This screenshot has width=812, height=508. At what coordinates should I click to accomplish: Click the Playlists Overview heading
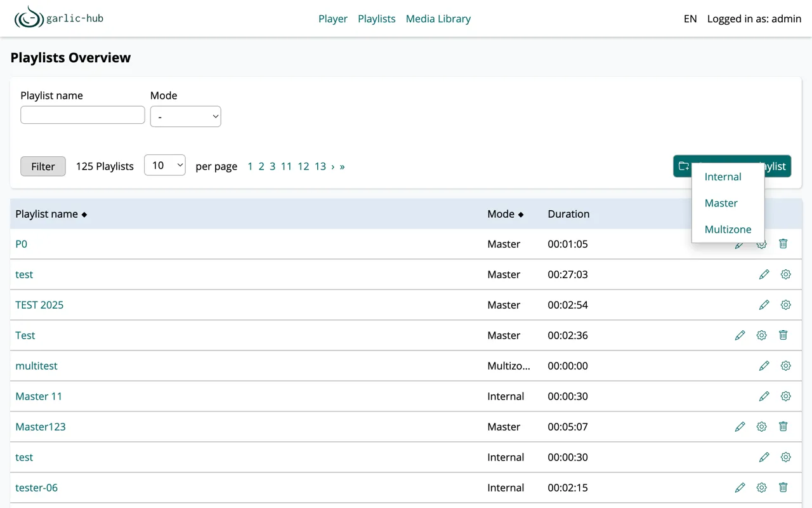pyautogui.click(x=70, y=58)
